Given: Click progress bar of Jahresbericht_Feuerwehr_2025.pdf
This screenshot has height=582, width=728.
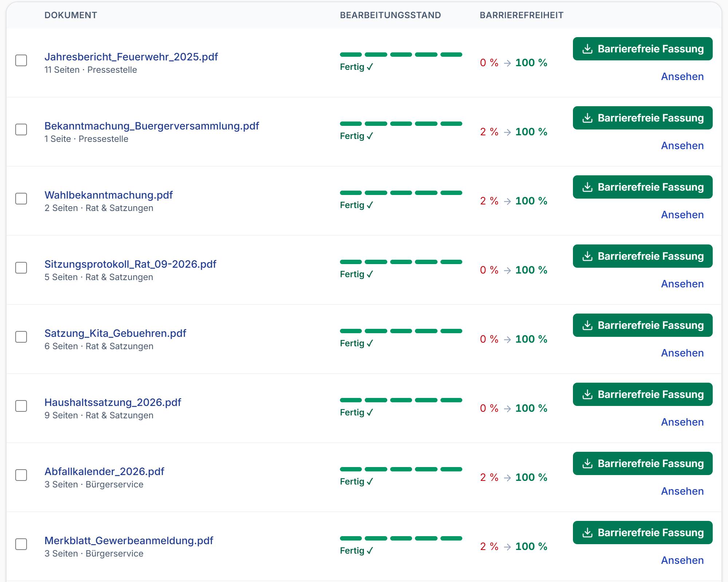Looking at the screenshot, I should point(401,55).
